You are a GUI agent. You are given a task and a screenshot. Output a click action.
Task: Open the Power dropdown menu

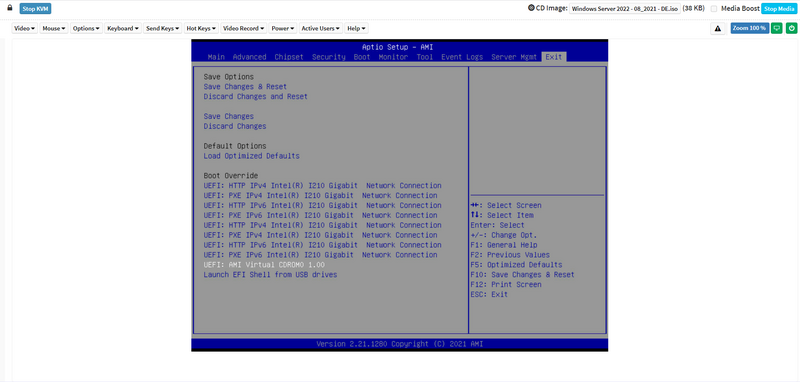coord(283,29)
